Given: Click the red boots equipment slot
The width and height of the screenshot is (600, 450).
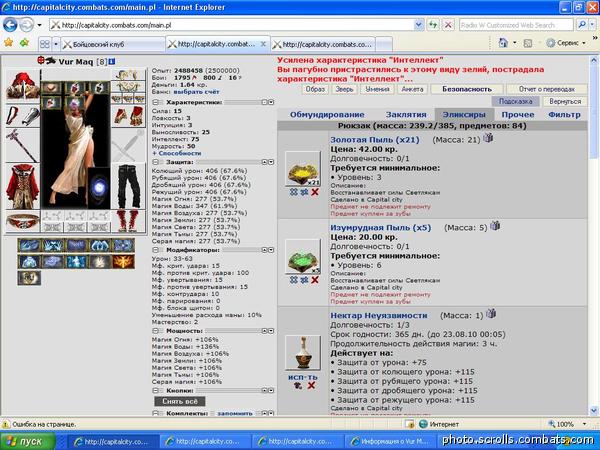Looking at the screenshot, I should click(x=128, y=221).
